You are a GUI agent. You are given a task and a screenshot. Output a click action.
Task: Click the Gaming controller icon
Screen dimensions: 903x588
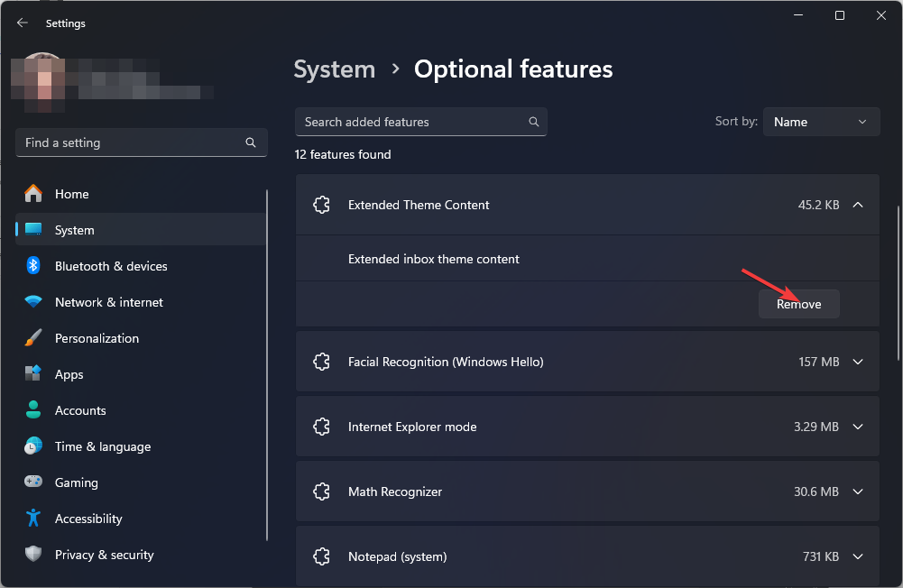(x=33, y=482)
